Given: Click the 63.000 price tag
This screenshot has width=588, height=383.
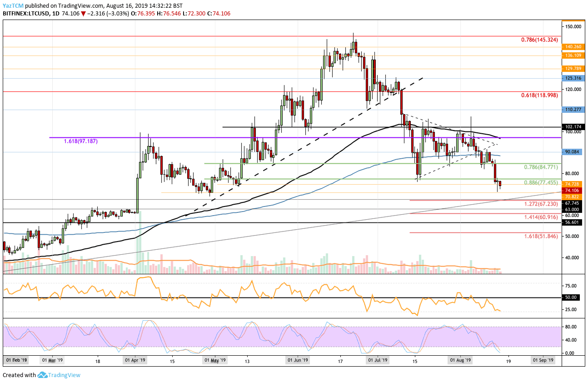Looking at the screenshot, I should tap(573, 210).
